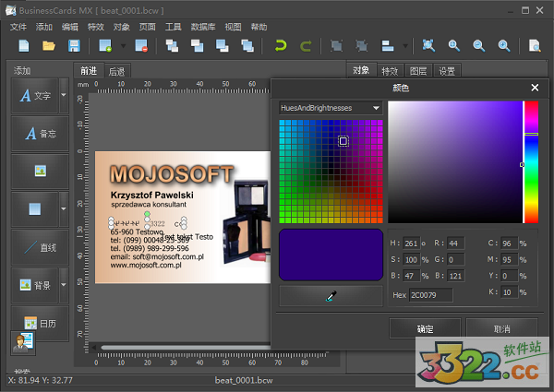Image resolution: width=554 pixels, height=392 pixels.
Task: Confirm the color with 确定
Action: (x=425, y=329)
